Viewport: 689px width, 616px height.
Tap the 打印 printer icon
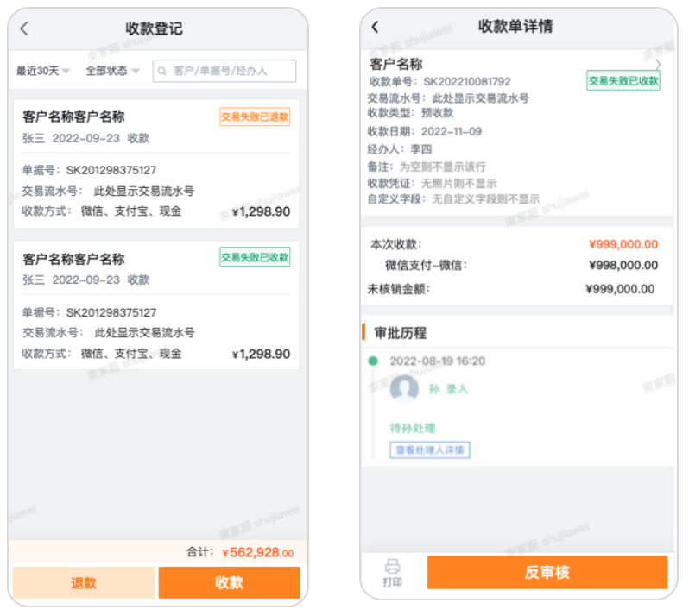tap(392, 567)
